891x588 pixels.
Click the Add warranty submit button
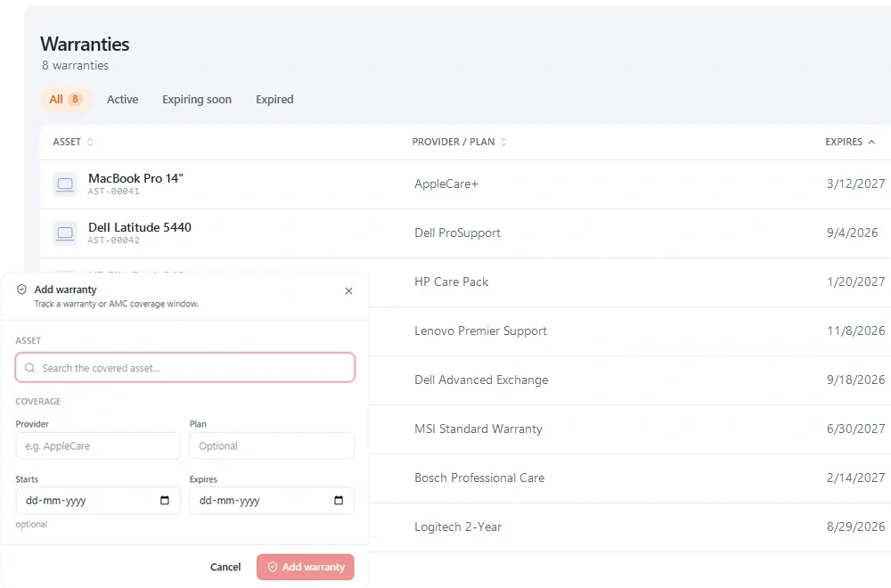(305, 567)
